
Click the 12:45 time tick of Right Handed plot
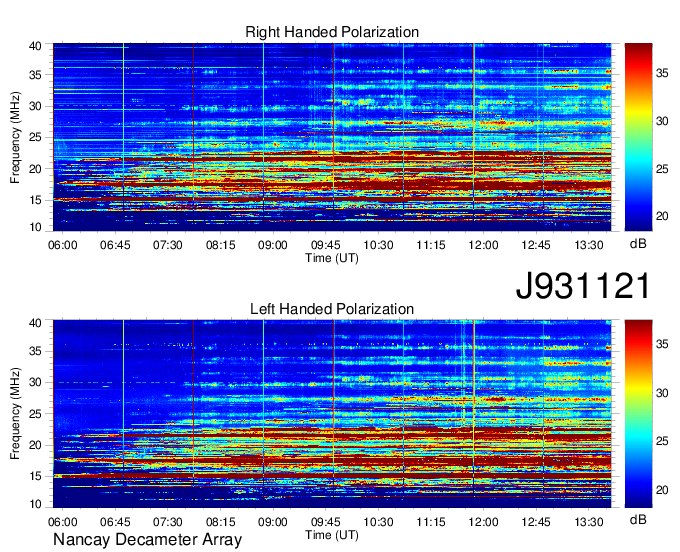pos(536,245)
